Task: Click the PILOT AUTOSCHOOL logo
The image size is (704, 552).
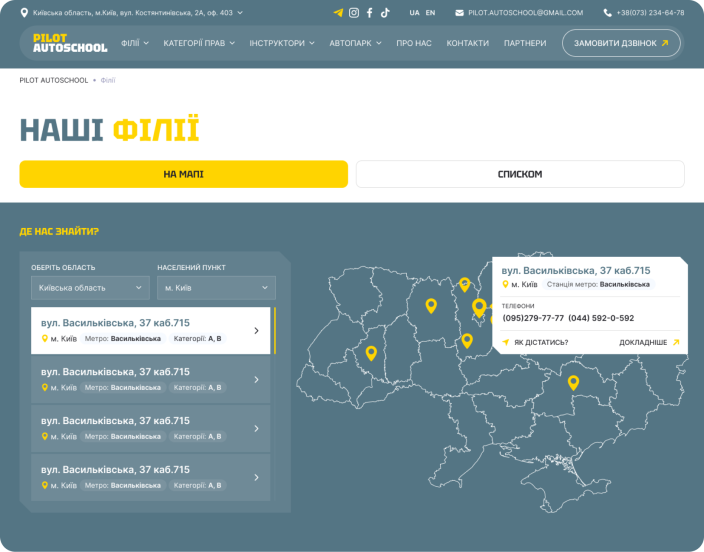Action: pos(70,43)
